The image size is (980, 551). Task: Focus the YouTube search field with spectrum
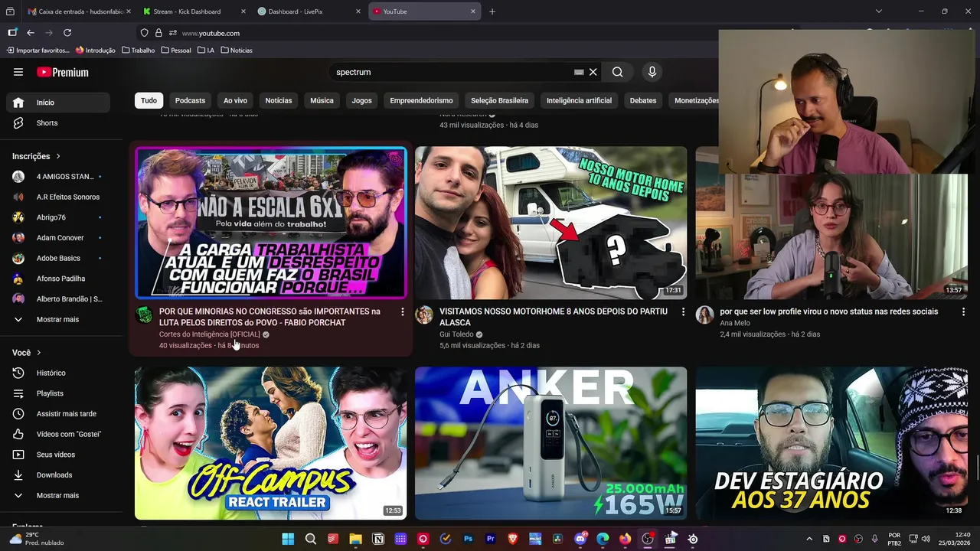click(452, 72)
